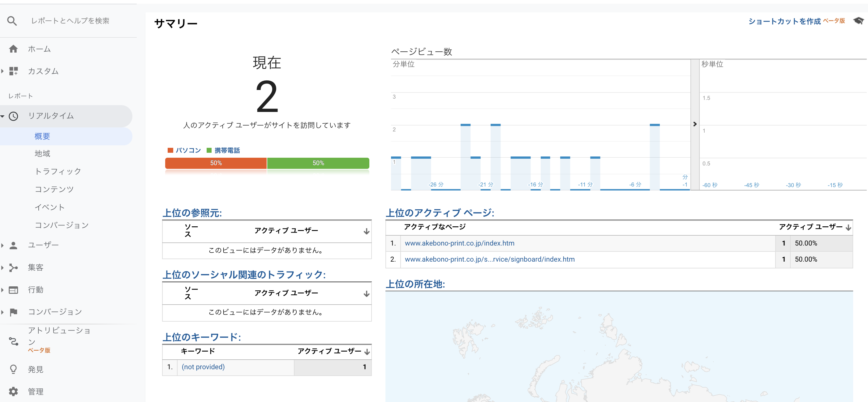This screenshot has width=868, height=402.
Task: Open realtime コンバージョン sub-report
Action: (62, 225)
